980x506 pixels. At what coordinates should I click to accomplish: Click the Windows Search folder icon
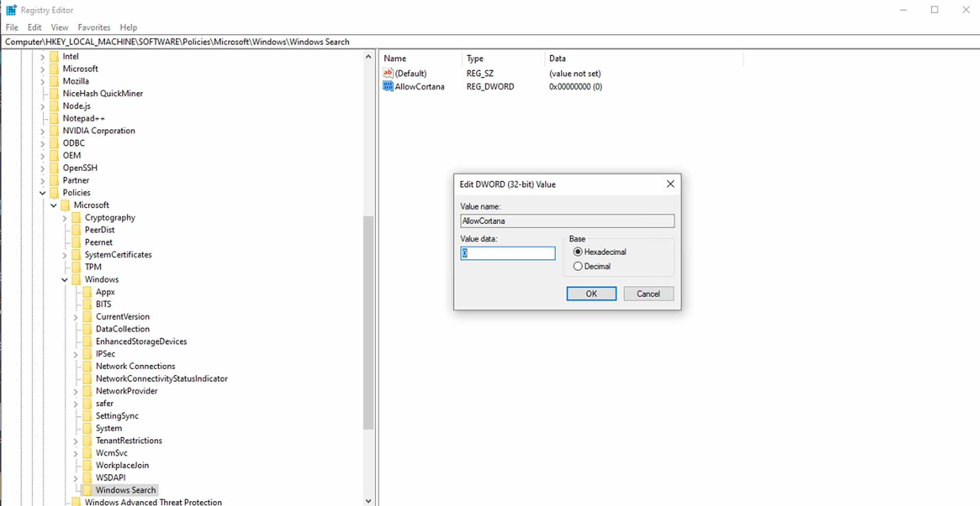pyautogui.click(x=87, y=490)
